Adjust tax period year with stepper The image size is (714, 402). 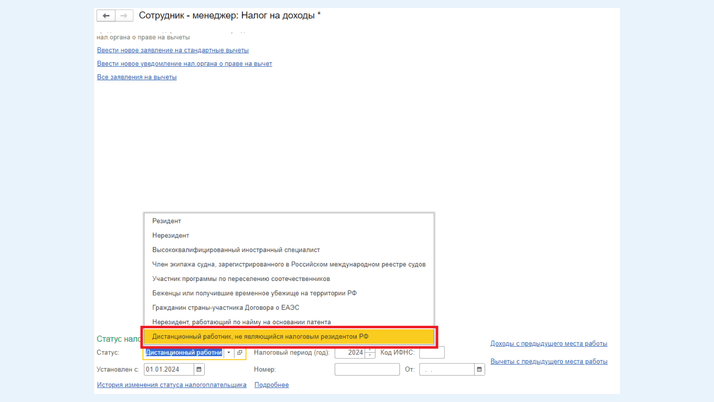370,353
